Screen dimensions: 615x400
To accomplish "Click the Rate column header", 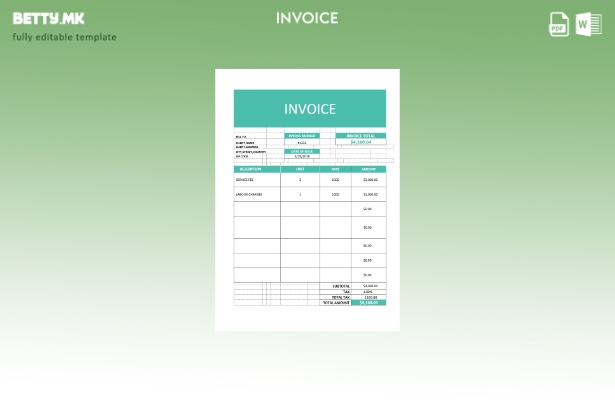I will pyautogui.click(x=336, y=169).
